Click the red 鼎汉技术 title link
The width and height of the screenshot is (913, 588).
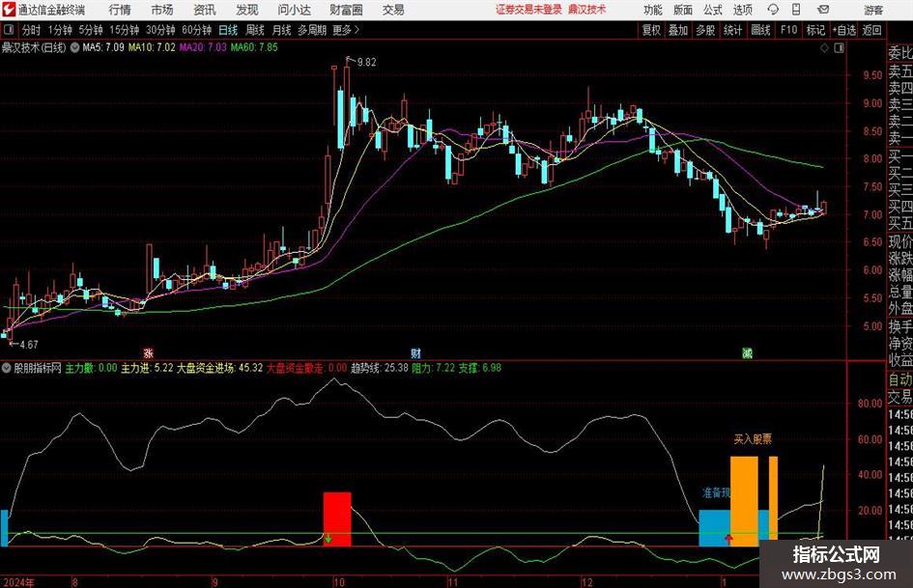pyautogui.click(x=587, y=10)
